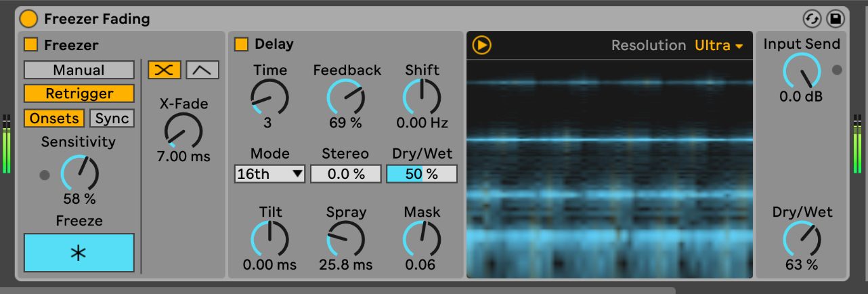Click the X-Fade knob
The image size is (868, 294).
(183, 130)
